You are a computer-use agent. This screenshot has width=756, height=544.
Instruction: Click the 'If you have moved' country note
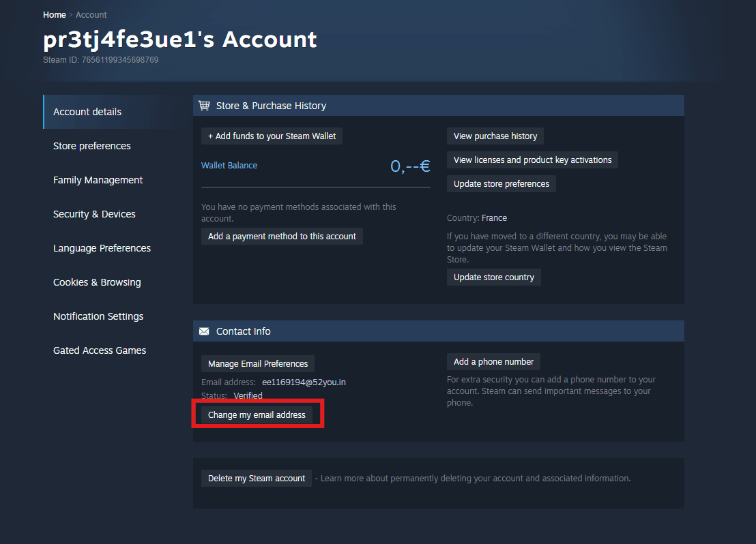(557, 247)
